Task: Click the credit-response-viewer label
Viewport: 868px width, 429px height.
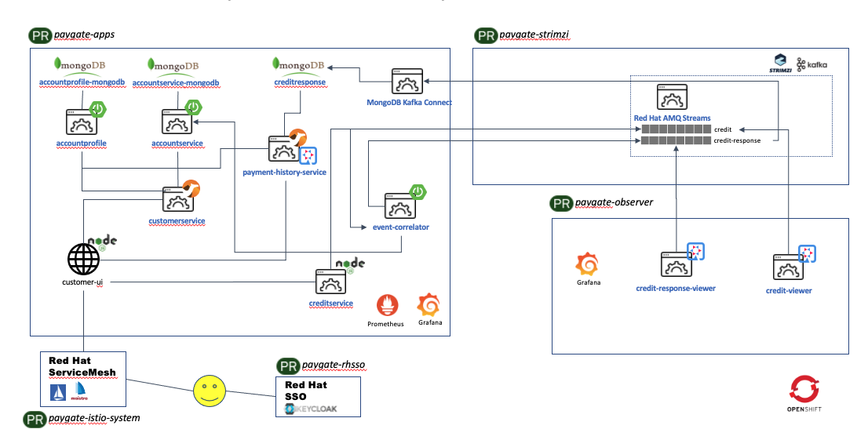Action: (676, 288)
